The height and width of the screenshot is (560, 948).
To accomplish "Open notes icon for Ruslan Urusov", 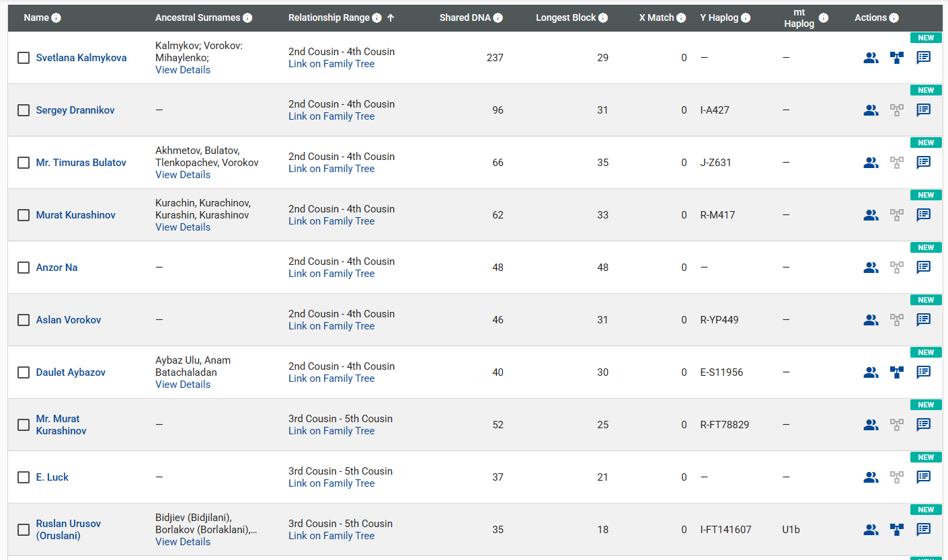I will click(924, 530).
